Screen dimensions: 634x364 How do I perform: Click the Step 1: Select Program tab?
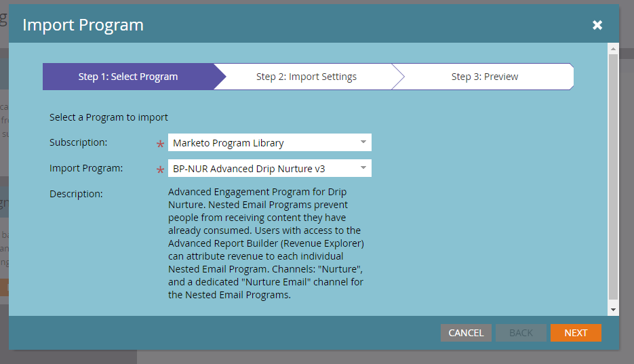pyautogui.click(x=128, y=77)
